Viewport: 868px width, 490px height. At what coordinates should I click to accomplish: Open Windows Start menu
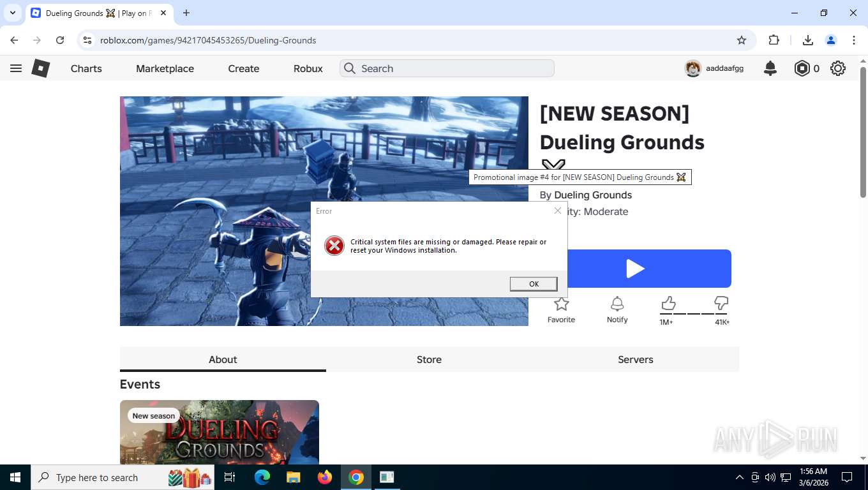(x=15, y=477)
